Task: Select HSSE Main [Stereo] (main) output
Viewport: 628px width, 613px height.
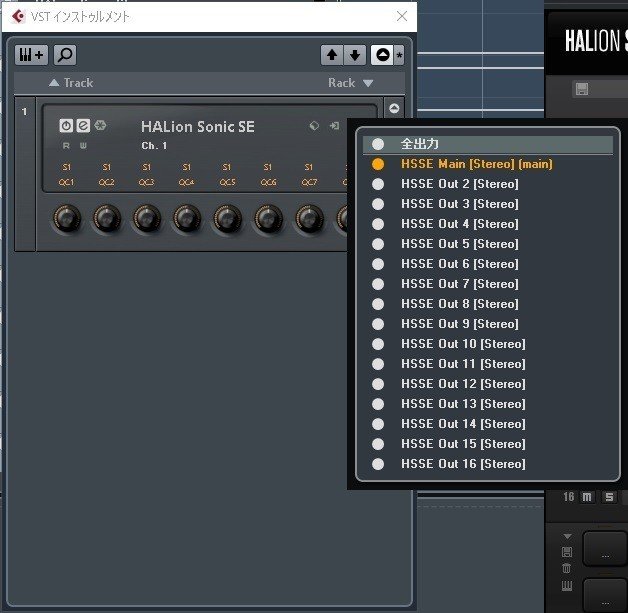Action: (x=487, y=164)
